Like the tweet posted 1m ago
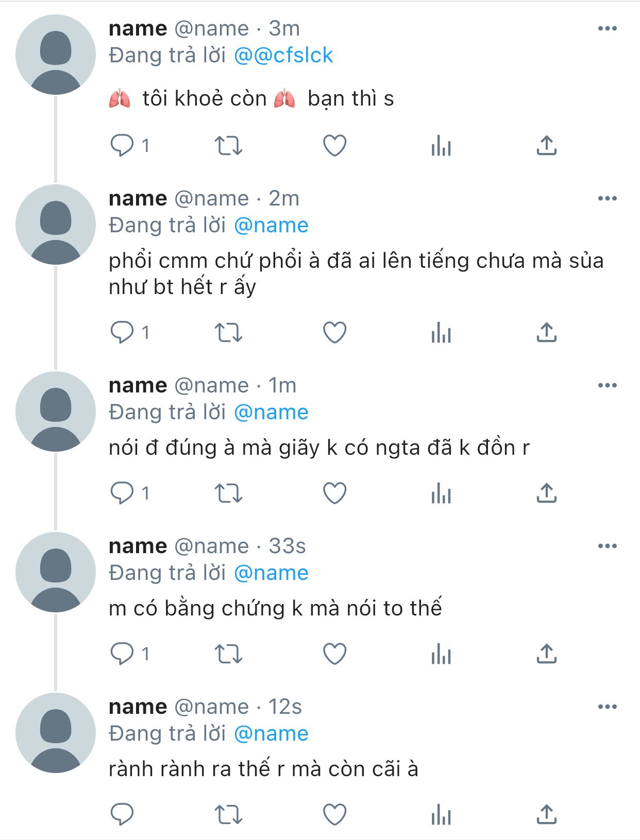640x840 pixels. tap(334, 493)
